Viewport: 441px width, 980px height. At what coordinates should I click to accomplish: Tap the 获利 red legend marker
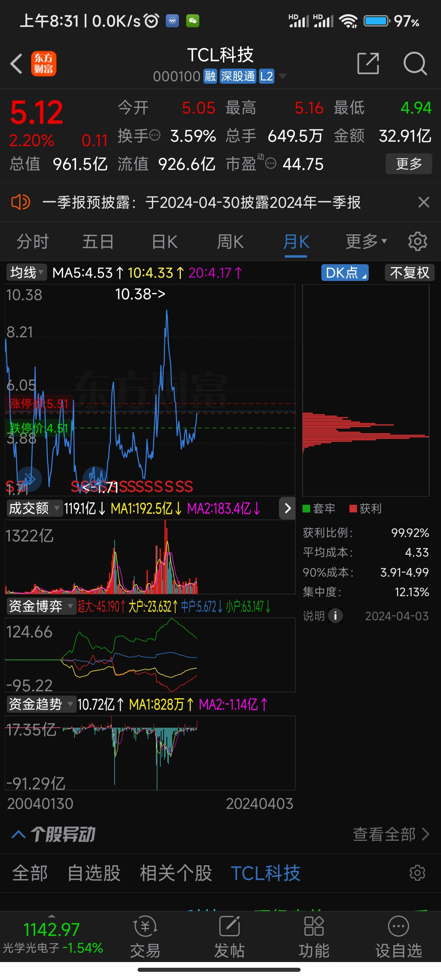[x=353, y=508]
